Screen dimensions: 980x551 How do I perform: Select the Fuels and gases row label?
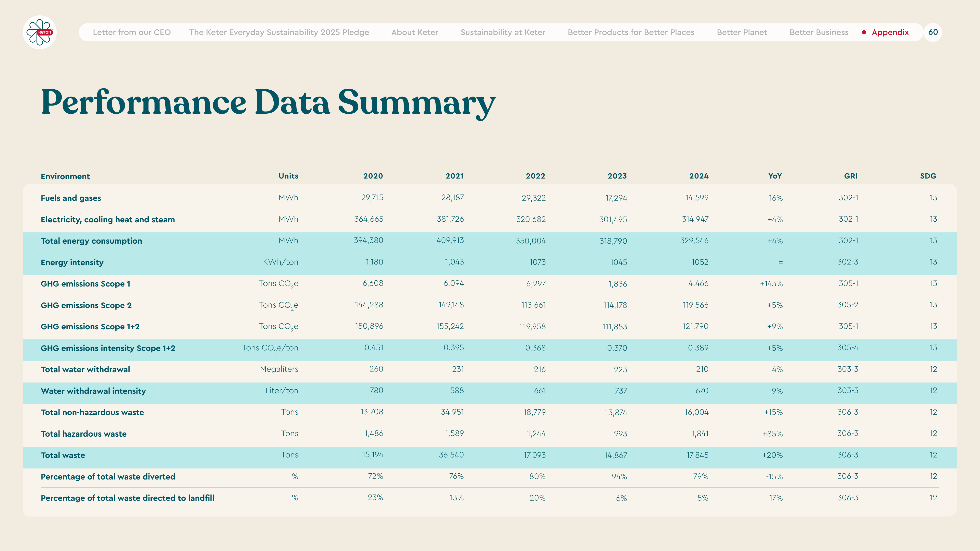point(71,198)
